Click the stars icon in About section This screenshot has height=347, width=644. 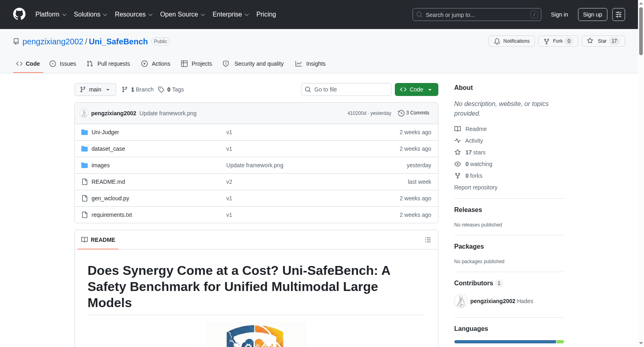click(458, 152)
